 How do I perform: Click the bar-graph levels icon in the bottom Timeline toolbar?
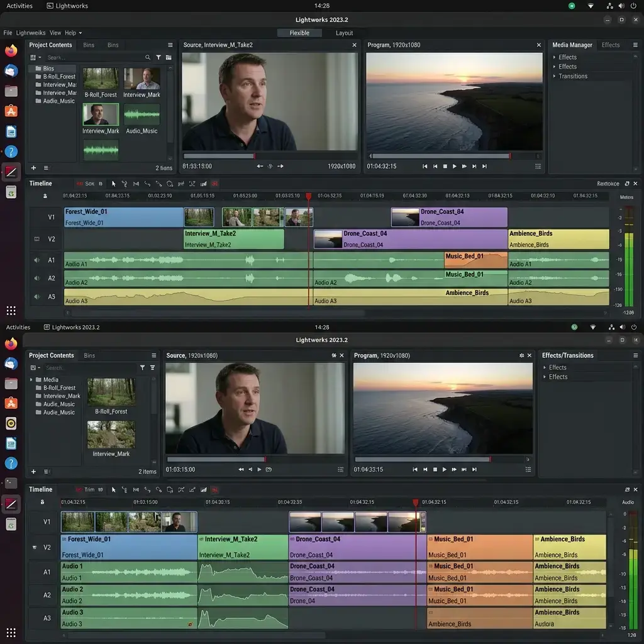click(x=203, y=489)
